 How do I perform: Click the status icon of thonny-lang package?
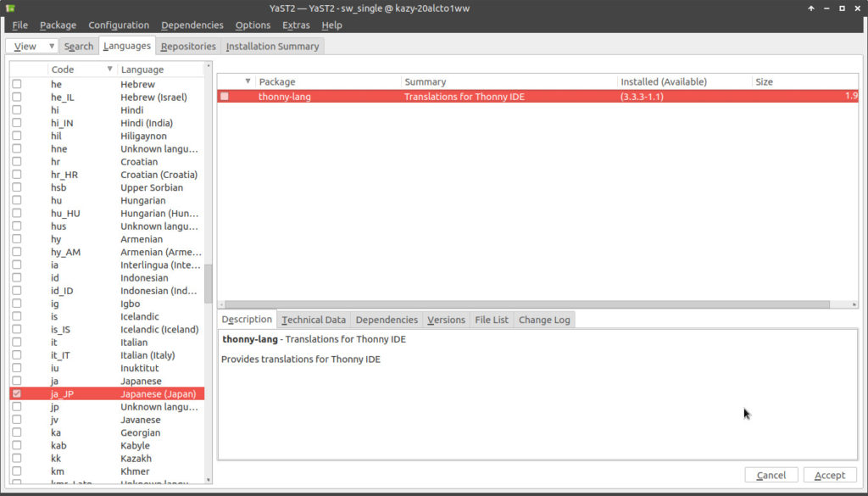pos(225,97)
